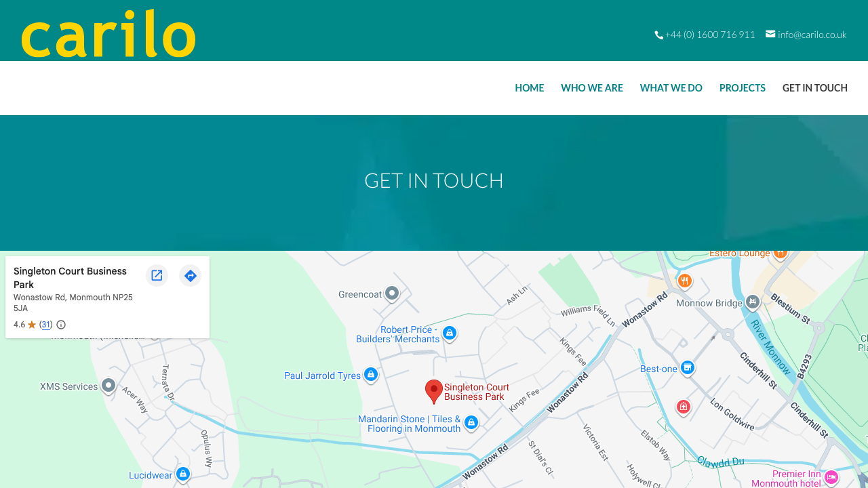Viewport: 868px width, 488px height.
Task: Navigate to the Projects page
Action: click(743, 88)
